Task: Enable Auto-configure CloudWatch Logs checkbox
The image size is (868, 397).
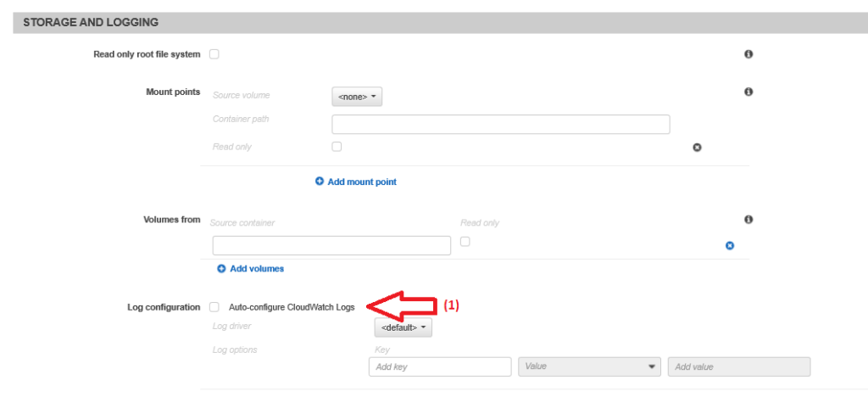Action: point(214,306)
